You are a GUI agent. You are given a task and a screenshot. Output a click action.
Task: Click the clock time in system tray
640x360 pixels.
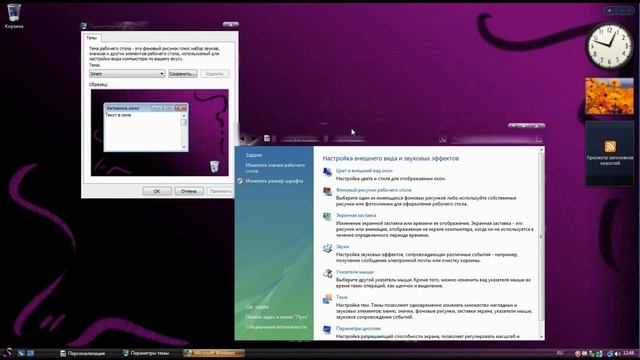pyautogui.click(x=629, y=353)
